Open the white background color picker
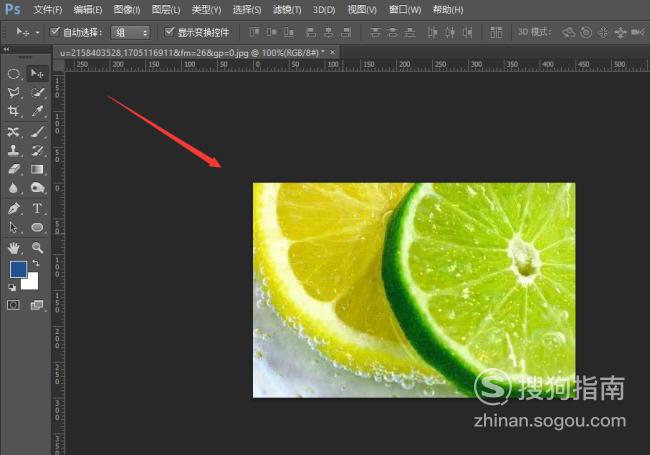Viewport: 650px width, 455px height. pyautogui.click(x=31, y=282)
